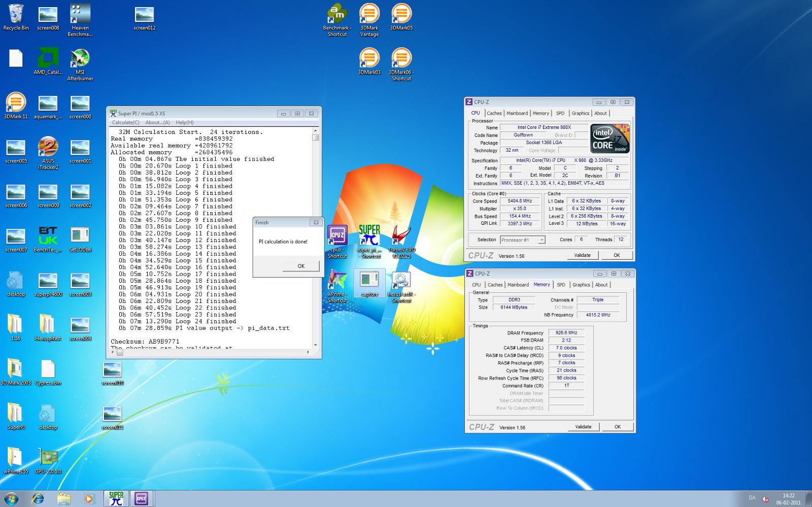812x507 pixels.
Task: Open the 3DMark05 desktop shortcut
Action: click(x=401, y=17)
